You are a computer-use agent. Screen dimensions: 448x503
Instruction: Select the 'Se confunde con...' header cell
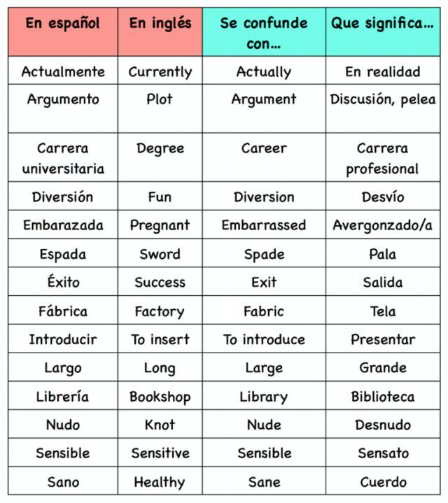(x=264, y=33)
